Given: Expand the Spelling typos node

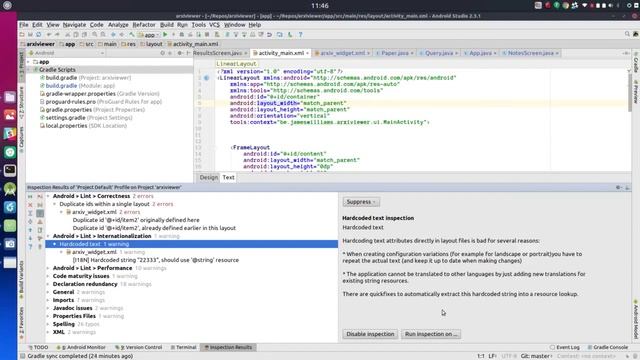Looking at the screenshot, I should 48,324.
